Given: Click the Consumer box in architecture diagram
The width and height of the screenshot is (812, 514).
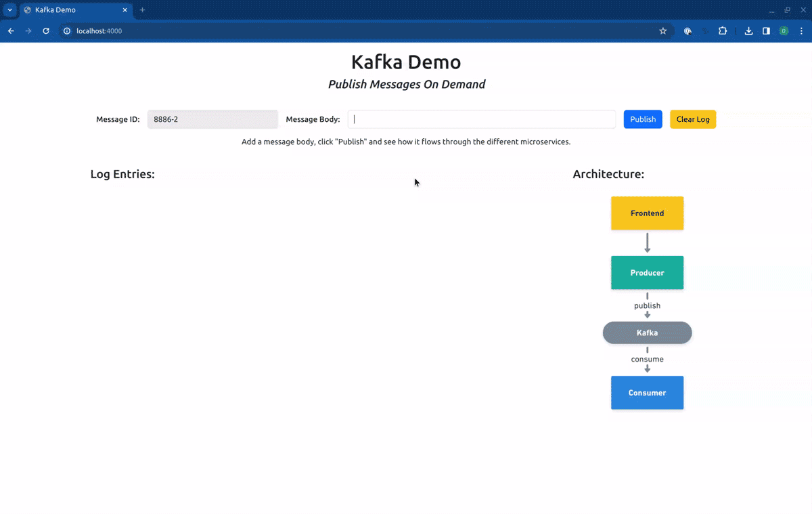Looking at the screenshot, I should [647, 393].
